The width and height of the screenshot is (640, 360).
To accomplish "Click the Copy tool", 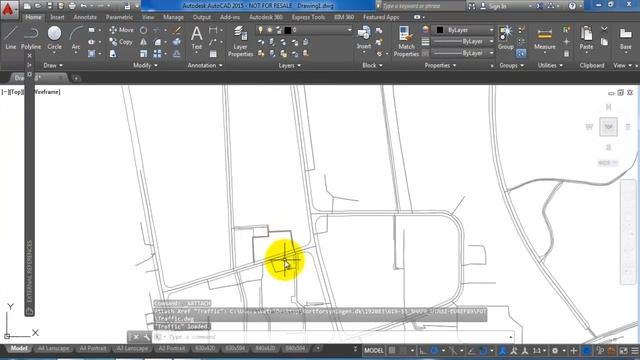I will (121, 42).
